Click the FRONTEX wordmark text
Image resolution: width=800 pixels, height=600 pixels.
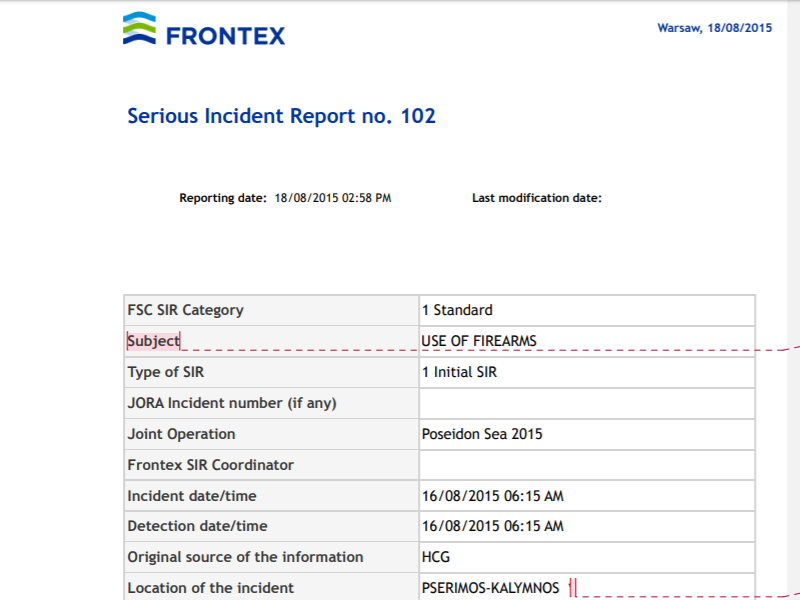[x=226, y=36]
